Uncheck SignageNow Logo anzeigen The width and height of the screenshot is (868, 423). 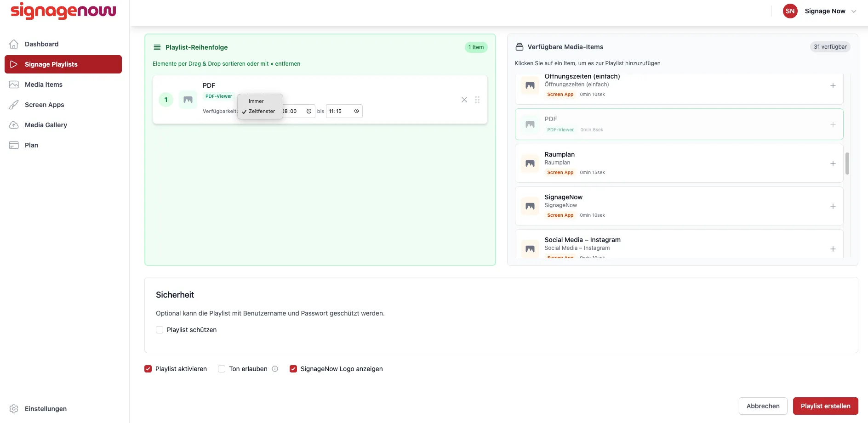293,369
